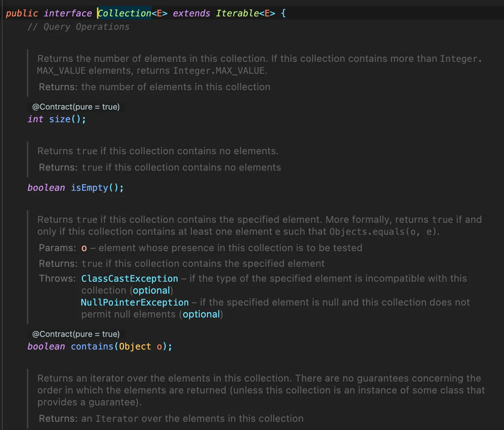The width and height of the screenshot is (504, 430).
Task: Click the boolean return type before isEmpty
Action: click(46, 188)
